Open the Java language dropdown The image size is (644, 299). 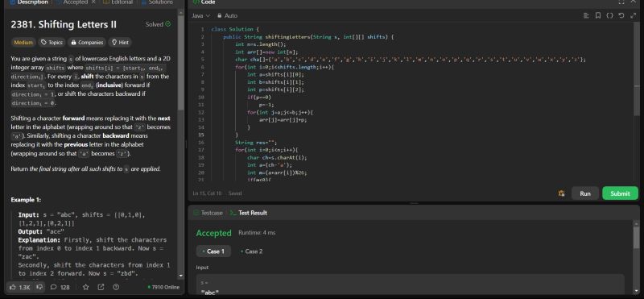(x=200, y=15)
